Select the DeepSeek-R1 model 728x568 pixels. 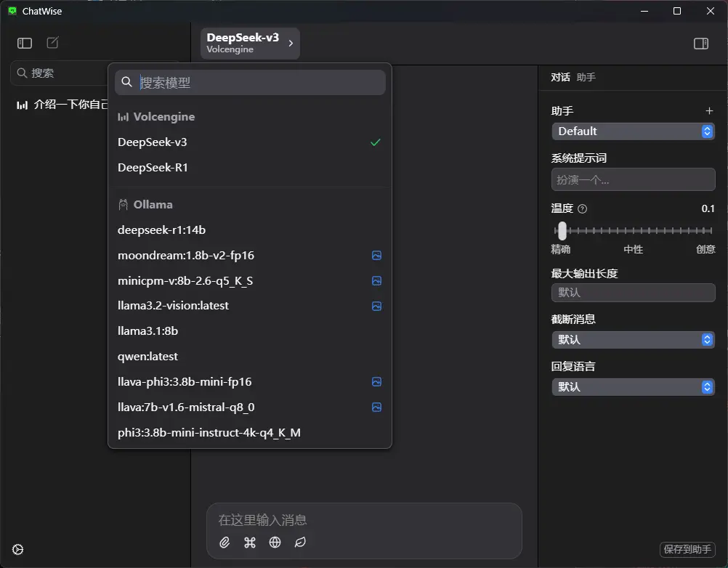153,168
